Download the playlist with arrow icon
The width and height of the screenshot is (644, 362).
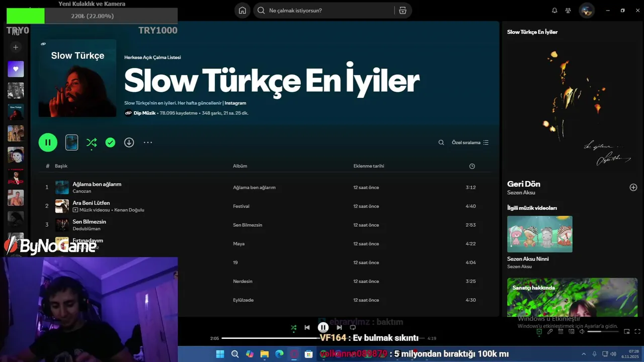[129, 143]
